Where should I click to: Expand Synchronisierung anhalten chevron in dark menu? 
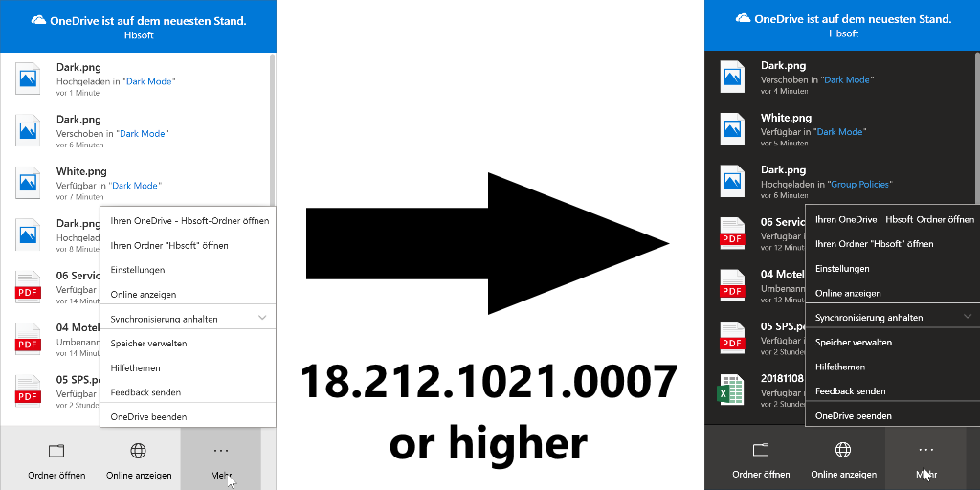(x=967, y=316)
